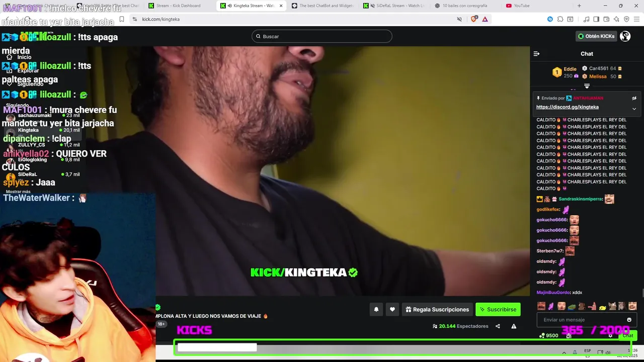Open the Brave Wallet icon

pyautogui.click(x=606, y=19)
